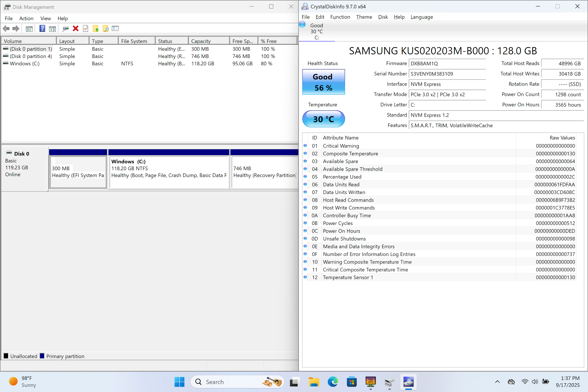
Task: Click the Disk 0 Basic disk label
Action: coord(25,169)
